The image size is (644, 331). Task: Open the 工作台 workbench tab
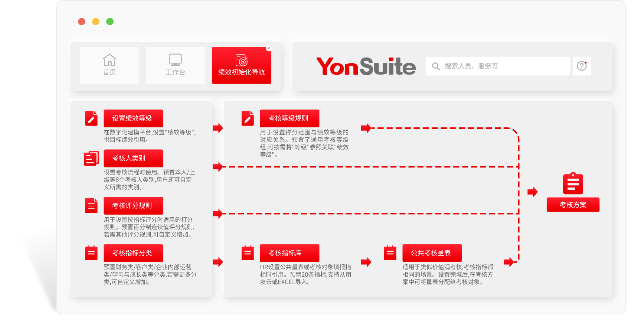175,65
